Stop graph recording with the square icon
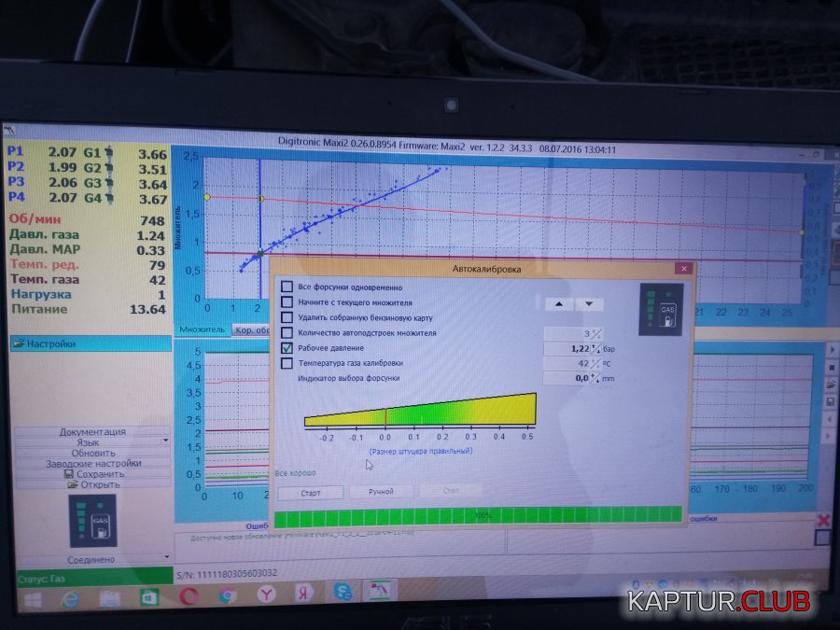This screenshot has width=840, height=630. click(x=832, y=368)
